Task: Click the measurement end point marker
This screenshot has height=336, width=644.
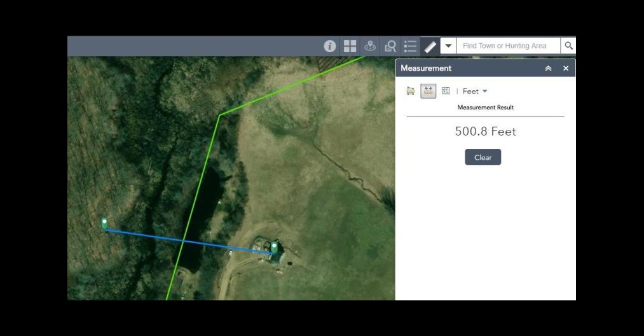Action: coord(274,247)
